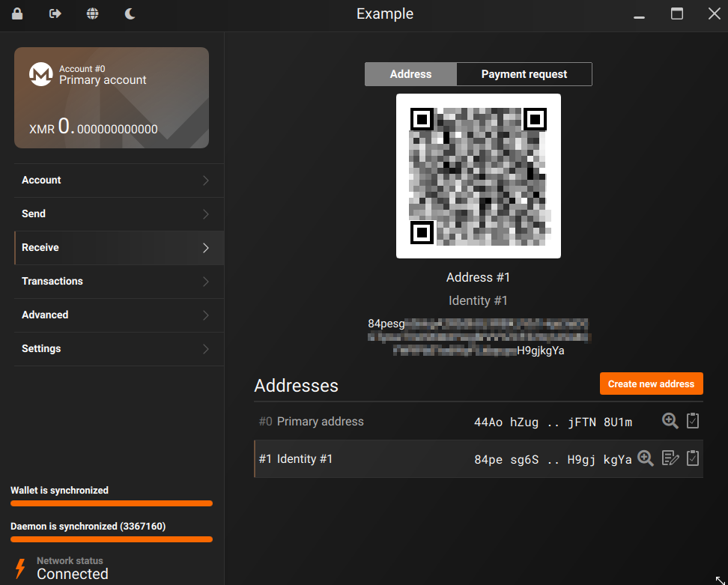The width and height of the screenshot is (728, 585).
Task: Open the Transactions page
Action: 119,282
